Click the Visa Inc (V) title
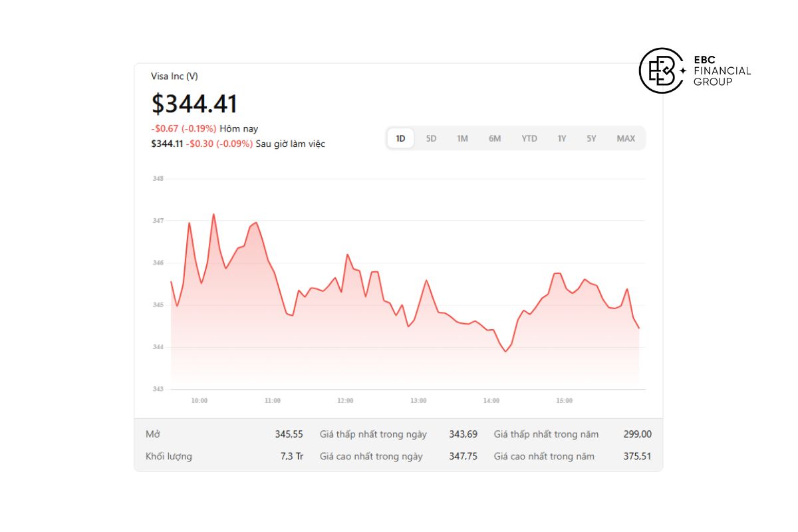798x532 pixels. 175,76
